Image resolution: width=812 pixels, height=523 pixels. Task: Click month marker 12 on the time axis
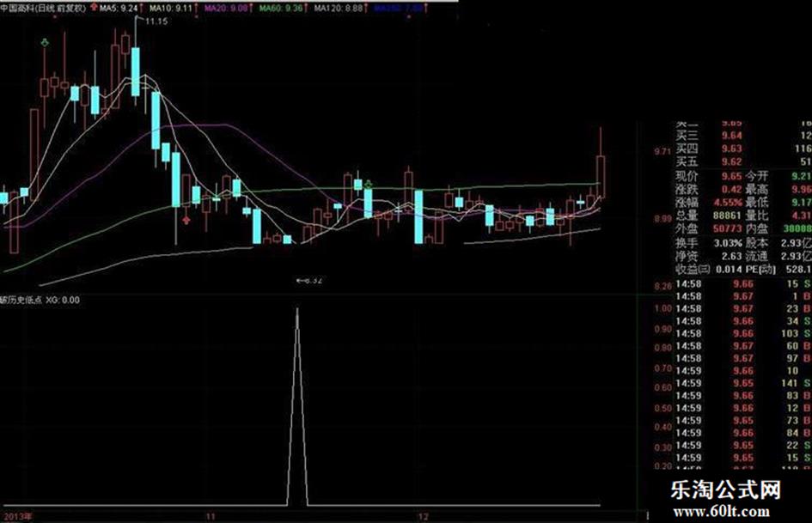coord(424,517)
